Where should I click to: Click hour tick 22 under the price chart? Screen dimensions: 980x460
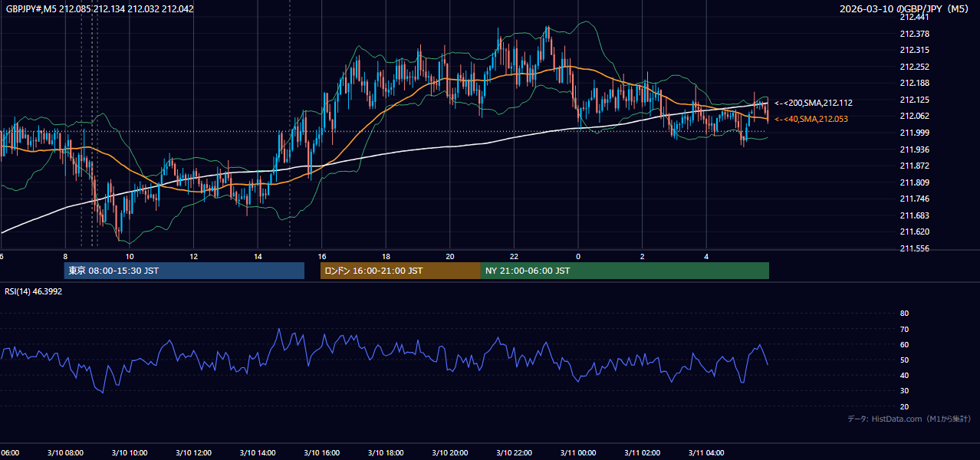[514, 256]
